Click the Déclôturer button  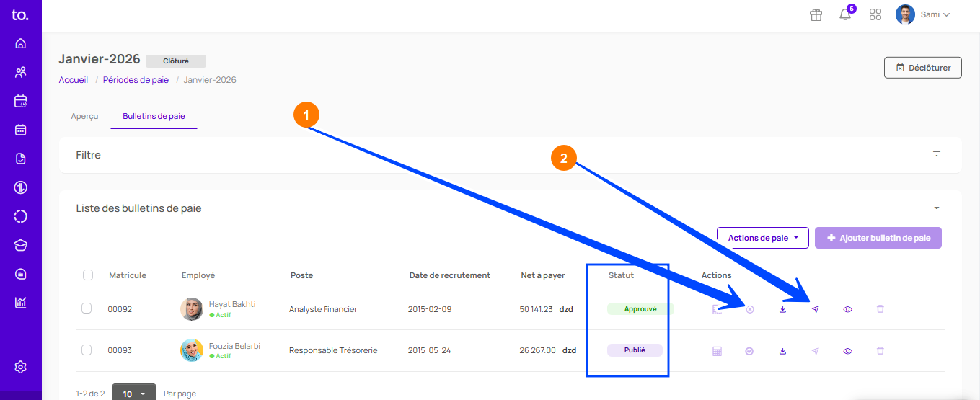click(x=922, y=68)
